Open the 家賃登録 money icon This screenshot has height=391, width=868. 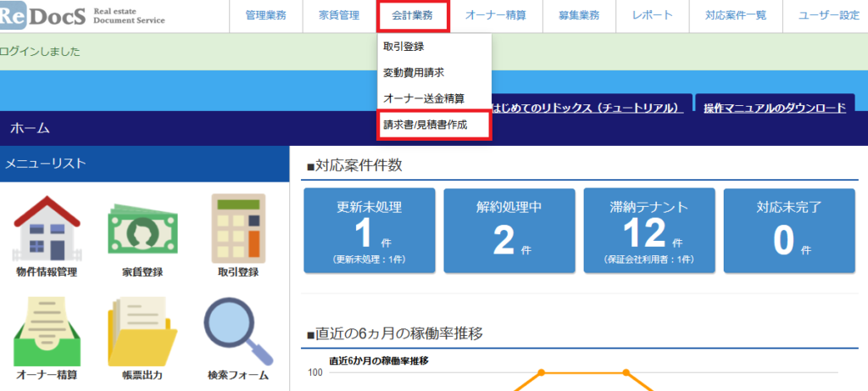142,231
